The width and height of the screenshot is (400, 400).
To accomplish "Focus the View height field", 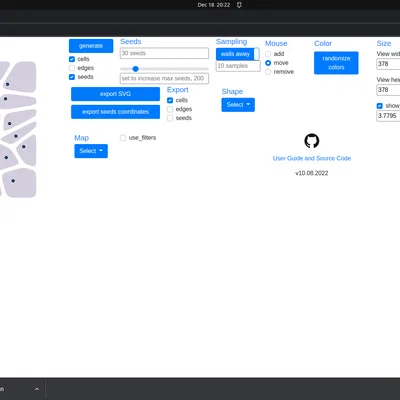I will click(x=388, y=90).
